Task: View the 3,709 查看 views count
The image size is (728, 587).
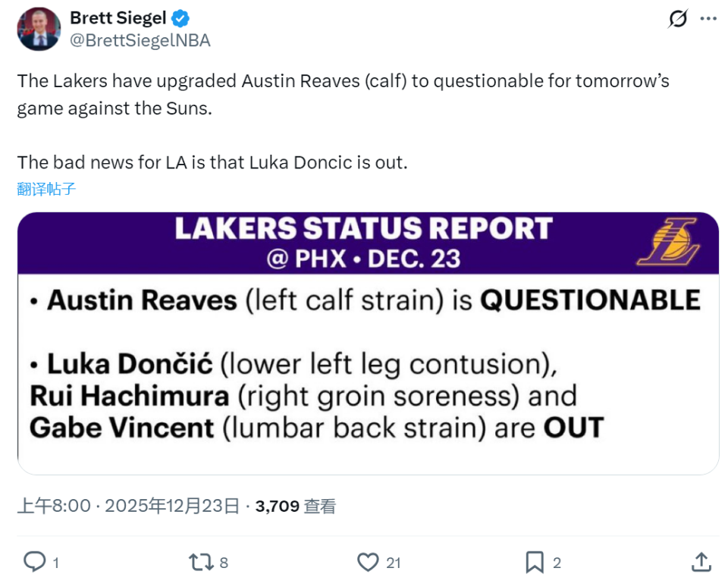Action: 295,506
